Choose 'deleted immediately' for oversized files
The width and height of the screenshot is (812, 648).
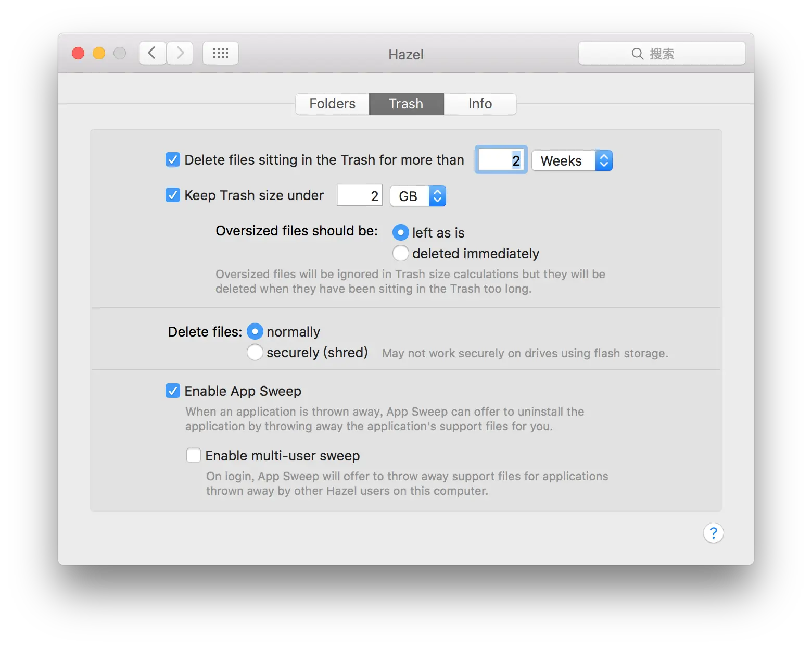400,253
